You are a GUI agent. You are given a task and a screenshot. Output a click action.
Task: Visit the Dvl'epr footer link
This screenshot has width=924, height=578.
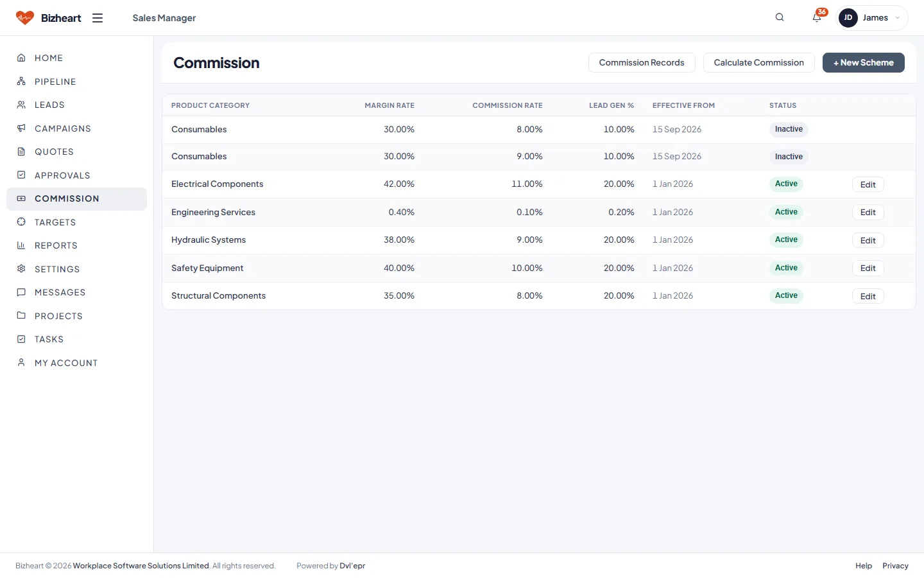352,566
